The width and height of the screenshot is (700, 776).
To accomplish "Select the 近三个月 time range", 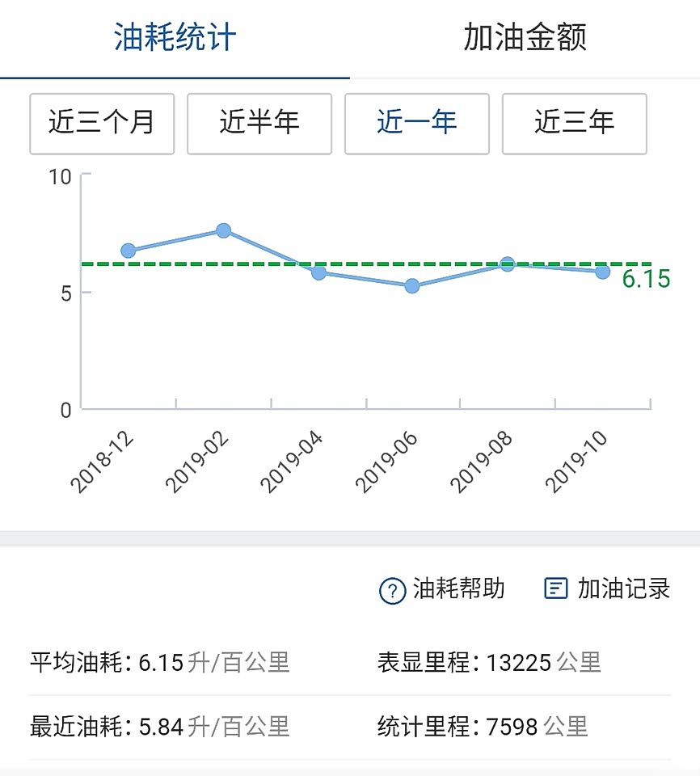I will click(x=102, y=124).
